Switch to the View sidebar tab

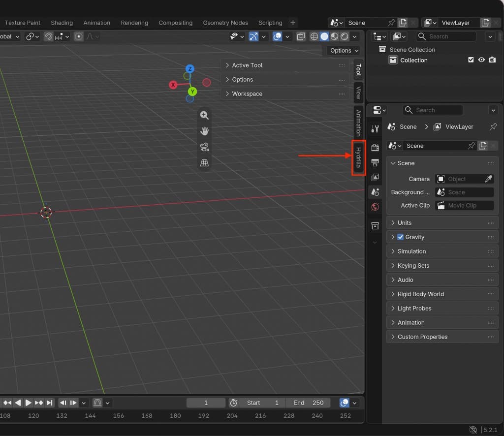(x=358, y=93)
